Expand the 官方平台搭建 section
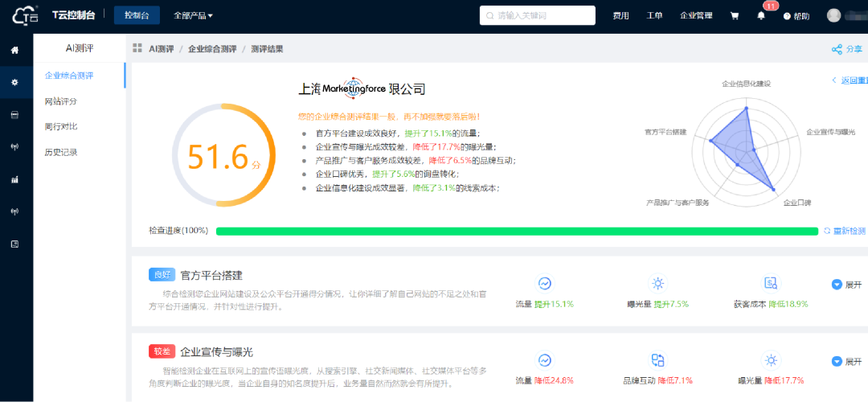 846,285
